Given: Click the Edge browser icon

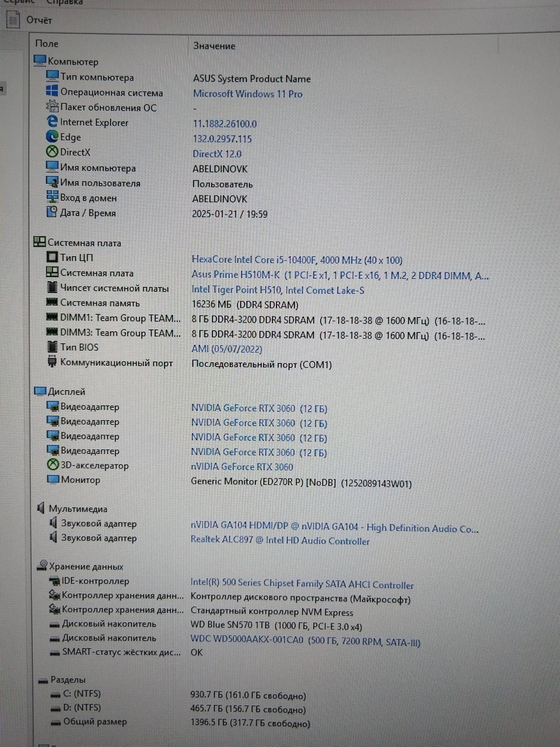Looking at the screenshot, I should coord(52,136).
